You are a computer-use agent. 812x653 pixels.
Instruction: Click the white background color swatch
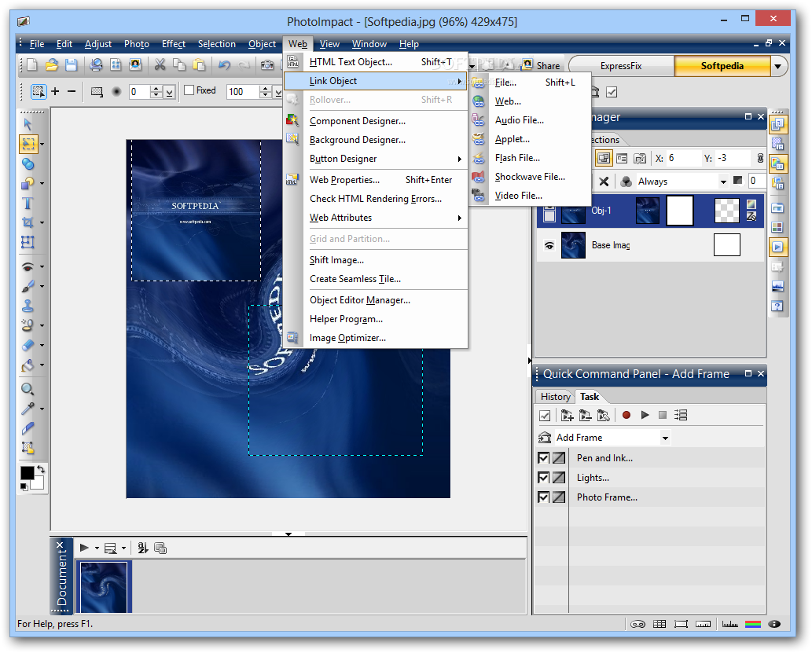pyautogui.click(x=39, y=482)
